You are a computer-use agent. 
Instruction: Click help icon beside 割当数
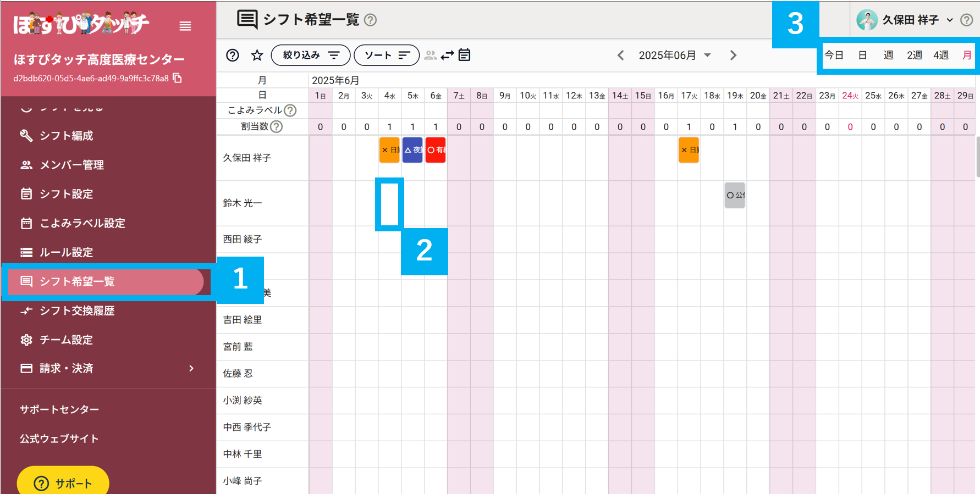tap(277, 126)
